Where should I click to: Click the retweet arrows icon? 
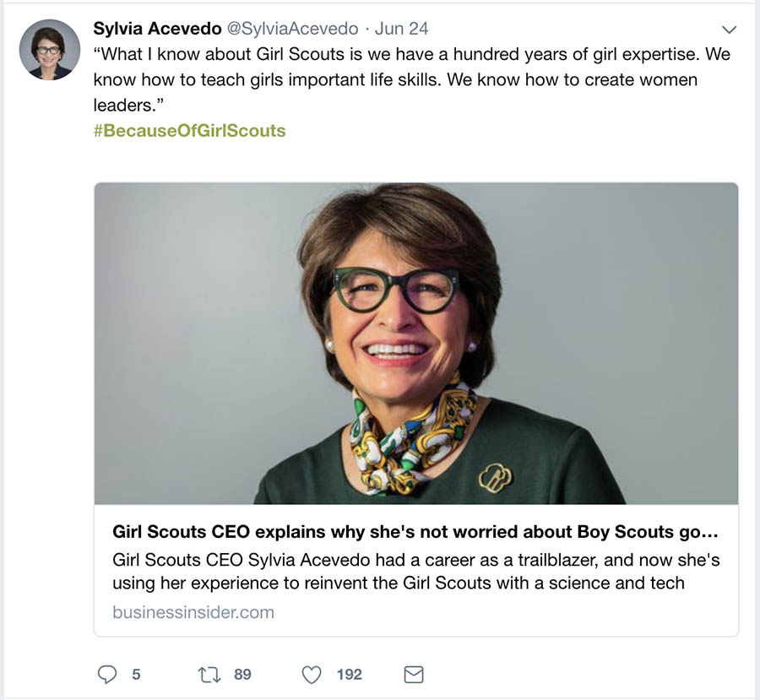pos(208,674)
